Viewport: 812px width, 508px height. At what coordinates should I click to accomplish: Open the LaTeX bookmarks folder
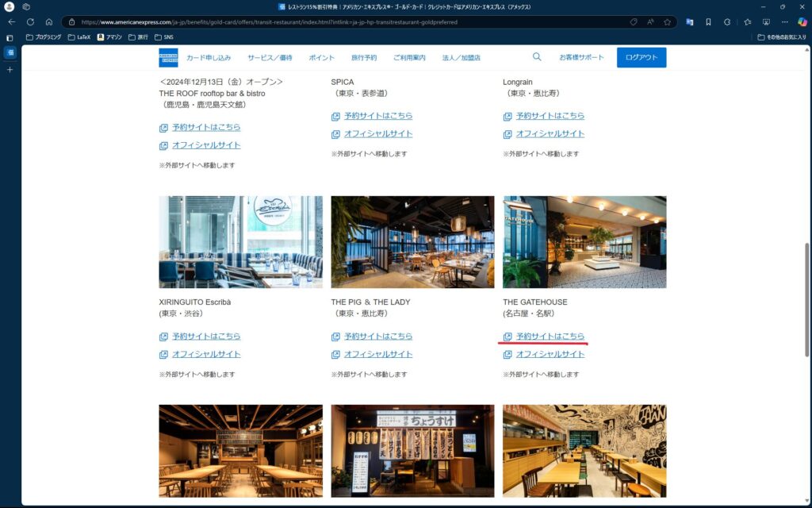(79, 37)
